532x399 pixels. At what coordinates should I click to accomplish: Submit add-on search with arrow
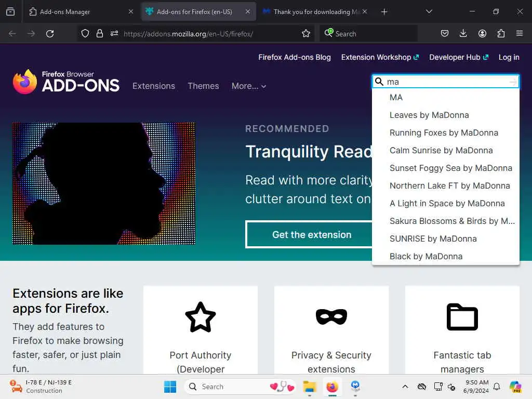513,82
